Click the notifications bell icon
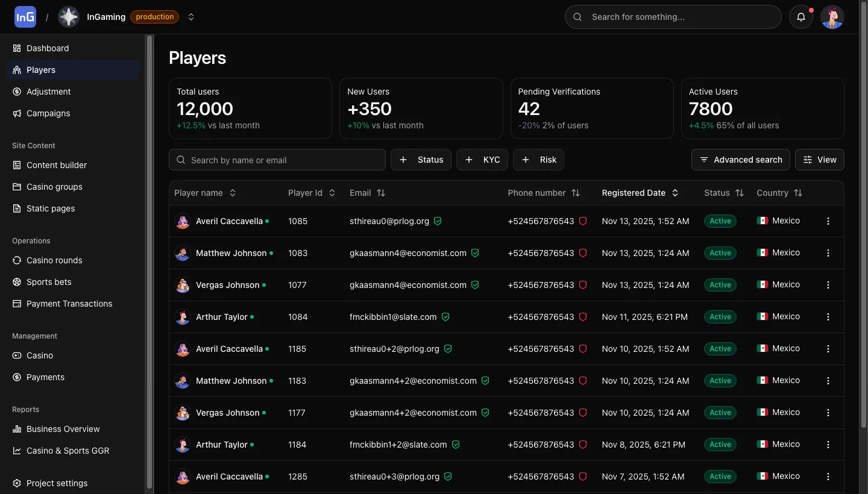This screenshot has height=494, width=868. coord(801,17)
